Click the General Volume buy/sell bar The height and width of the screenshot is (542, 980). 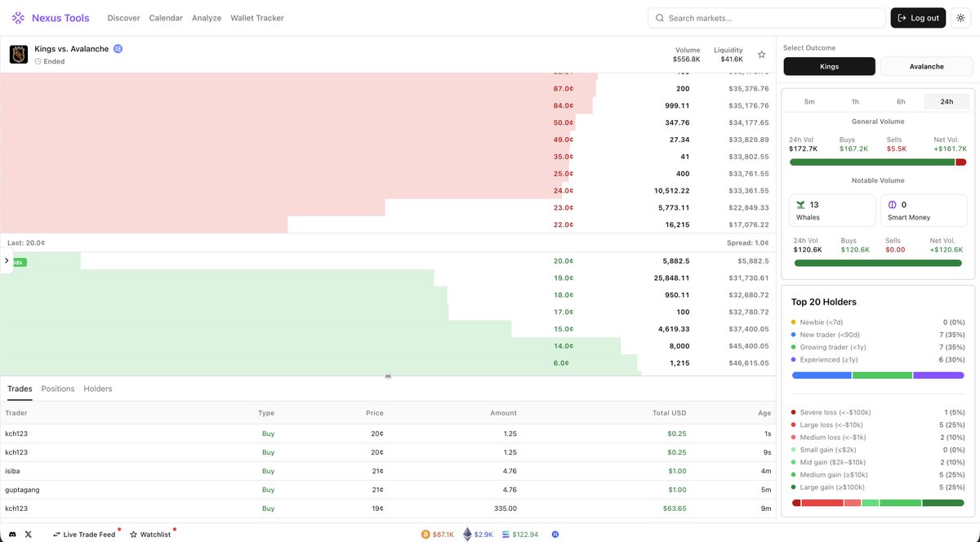[x=878, y=162]
